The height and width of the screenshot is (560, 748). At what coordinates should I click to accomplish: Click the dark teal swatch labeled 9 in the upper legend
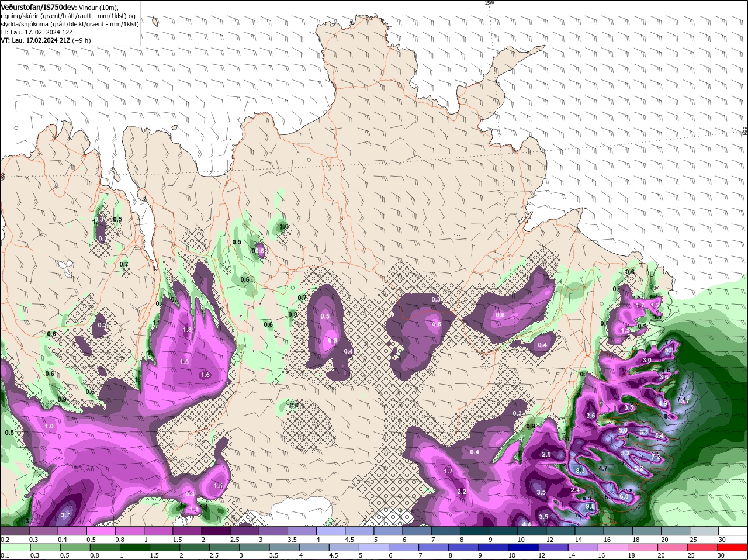[503, 531]
